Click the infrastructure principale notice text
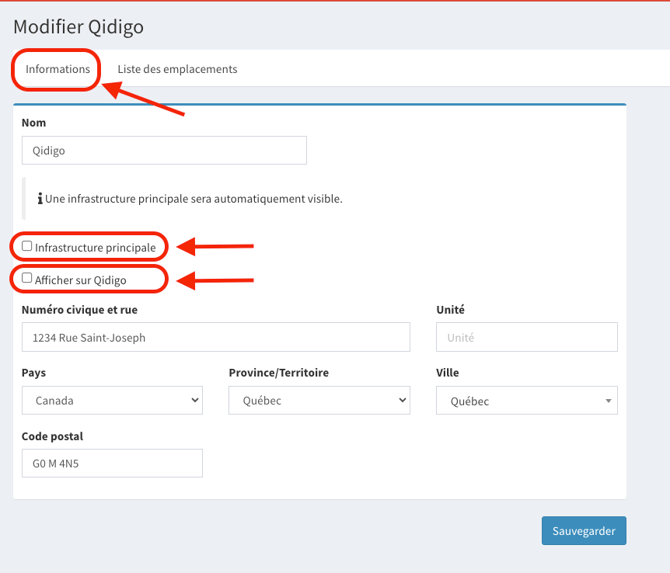This screenshot has height=573, width=670. (194, 199)
